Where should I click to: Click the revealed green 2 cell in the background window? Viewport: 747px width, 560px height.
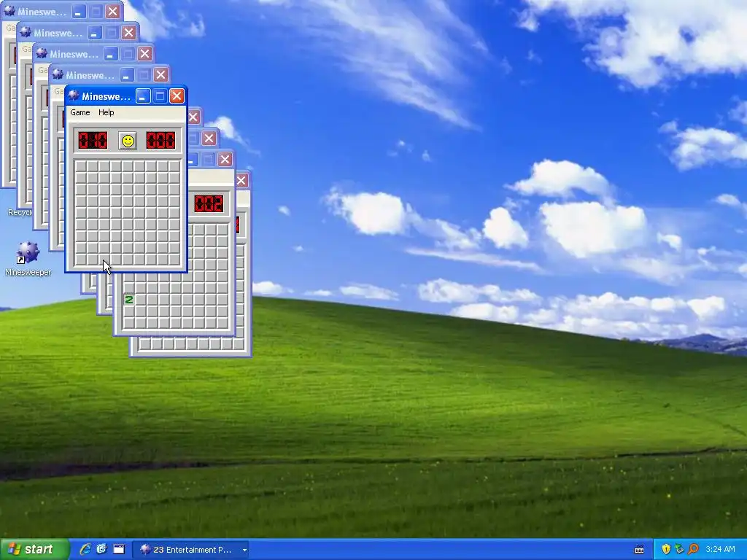[128, 300]
